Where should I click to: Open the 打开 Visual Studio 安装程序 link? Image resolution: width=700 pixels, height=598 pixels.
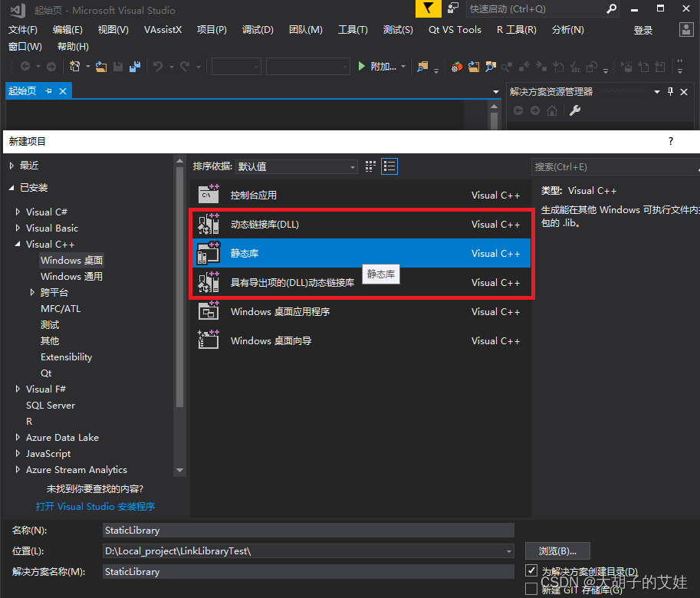[x=95, y=507]
